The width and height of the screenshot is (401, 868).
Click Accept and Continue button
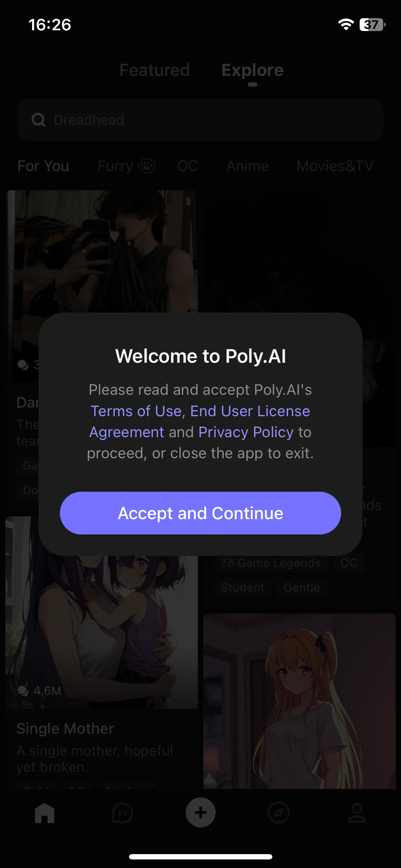[x=200, y=513]
